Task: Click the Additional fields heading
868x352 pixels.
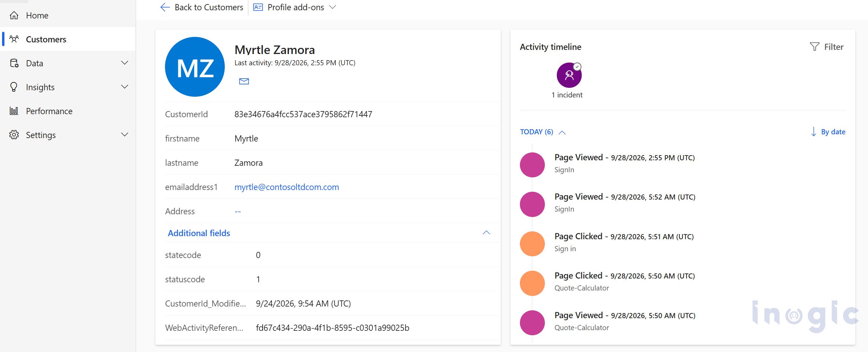Action: tap(199, 233)
